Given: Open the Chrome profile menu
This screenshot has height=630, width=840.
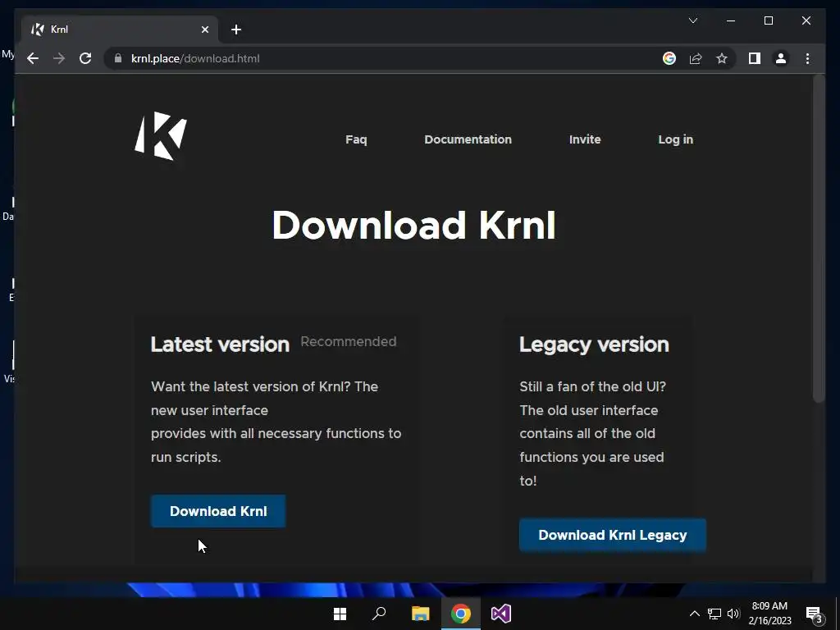Looking at the screenshot, I should tap(781, 58).
